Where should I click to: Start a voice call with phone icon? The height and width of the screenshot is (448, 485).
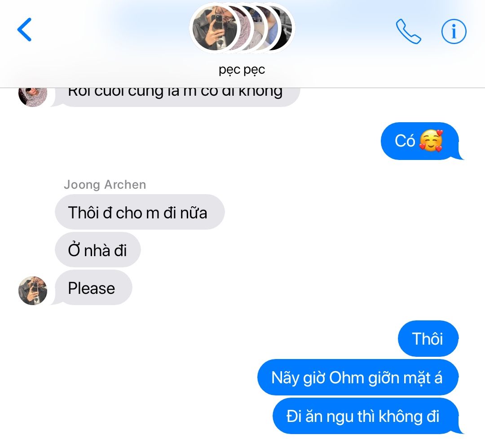pos(408,31)
